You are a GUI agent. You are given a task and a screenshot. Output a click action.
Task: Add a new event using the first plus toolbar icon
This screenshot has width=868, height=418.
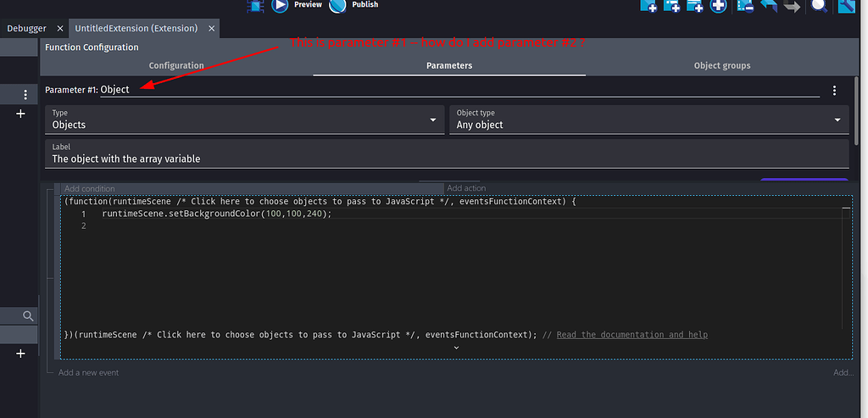click(648, 6)
